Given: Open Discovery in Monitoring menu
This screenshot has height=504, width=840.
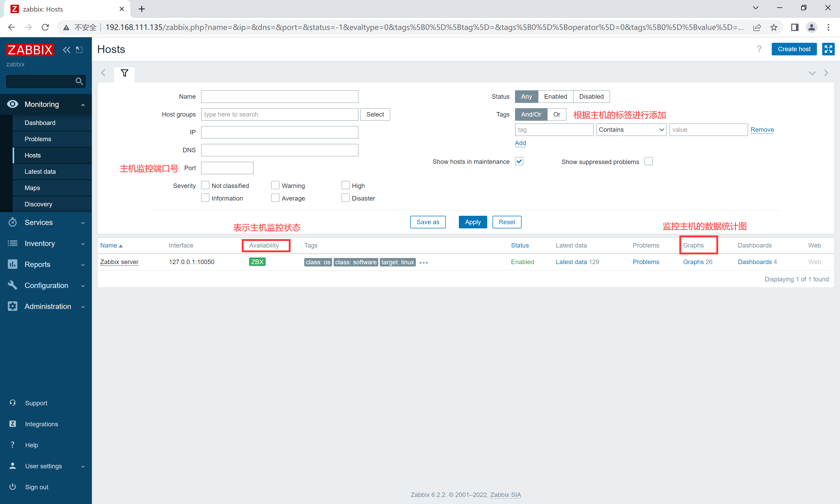Looking at the screenshot, I should 38,204.
